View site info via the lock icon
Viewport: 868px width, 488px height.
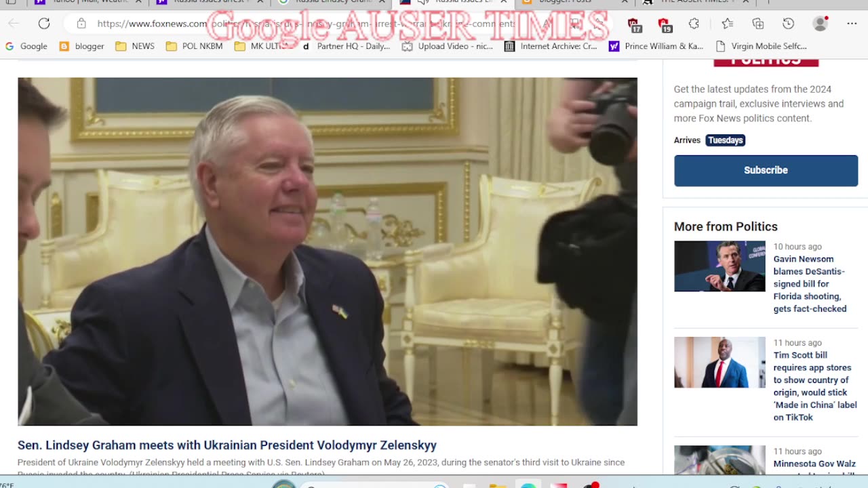coord(81,24)
